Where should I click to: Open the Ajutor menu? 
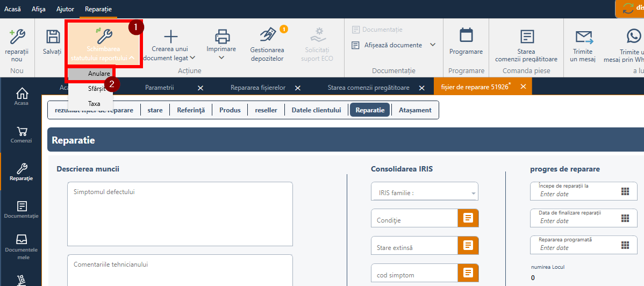tap(65, 9)
